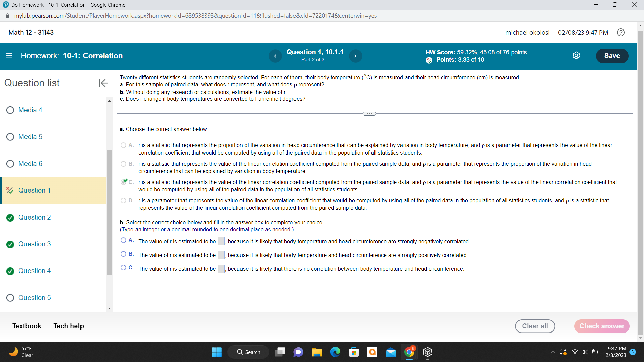Click the Clear all button
This screenshot has height=362, width=644.
click(535, 326)
